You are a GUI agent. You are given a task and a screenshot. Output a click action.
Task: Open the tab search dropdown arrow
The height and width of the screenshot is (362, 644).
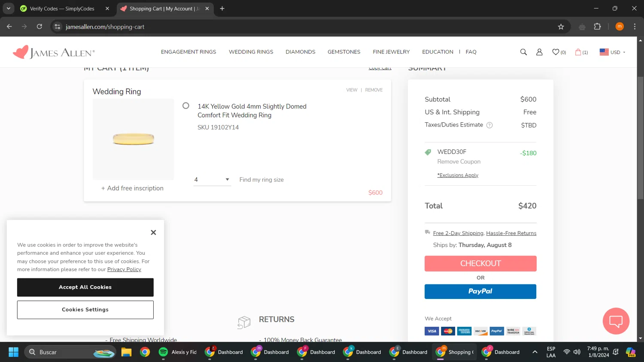click(x=8, y=9)
